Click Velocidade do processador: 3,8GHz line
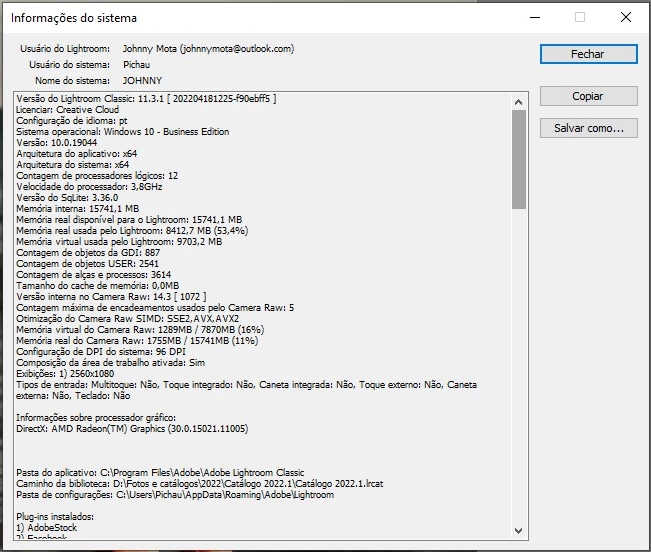 tap(89, 187)
